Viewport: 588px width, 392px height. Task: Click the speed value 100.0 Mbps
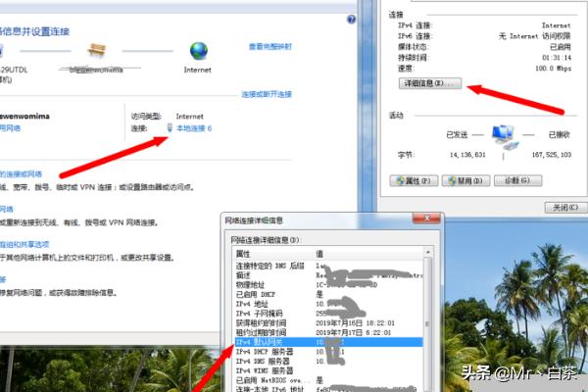point(553,69)
